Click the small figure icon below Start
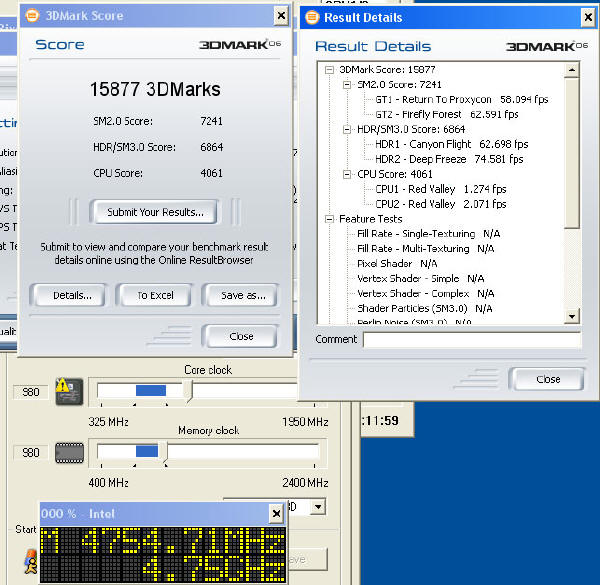 point(31,562)
